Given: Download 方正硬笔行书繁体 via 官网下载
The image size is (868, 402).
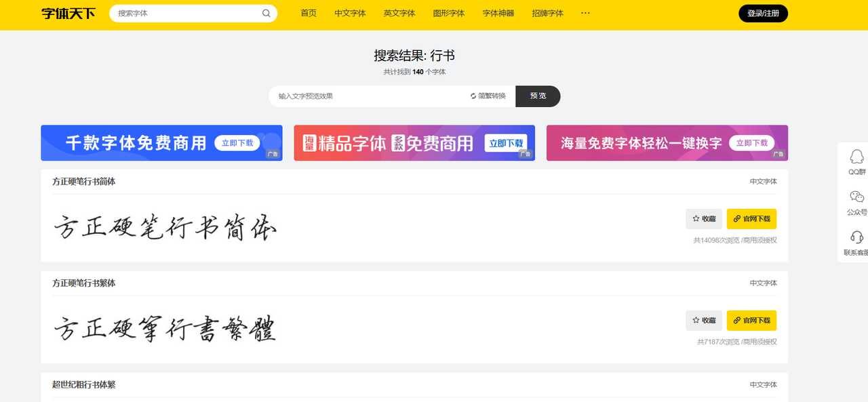Looking at the screenshot, I should pyautogui.click(x=751, y=321).
